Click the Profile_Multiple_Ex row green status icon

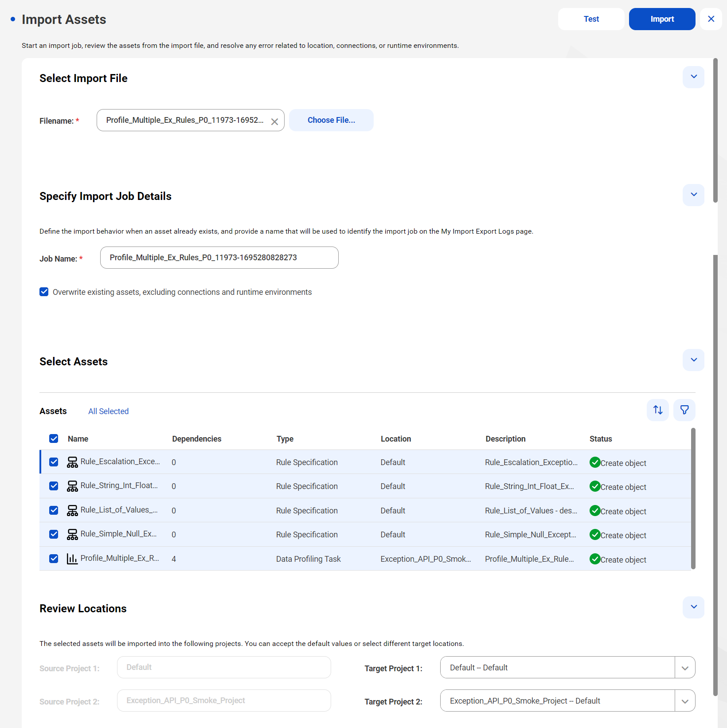pyautogui.click(x=595, y=559)
